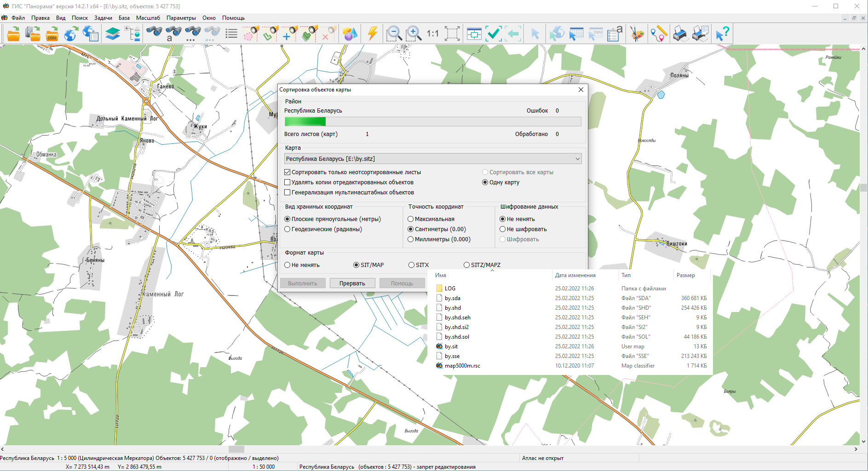Viewport: 868px width, 471px height.
Task: Open the Масштаб menu
Action: click(148, 18)
